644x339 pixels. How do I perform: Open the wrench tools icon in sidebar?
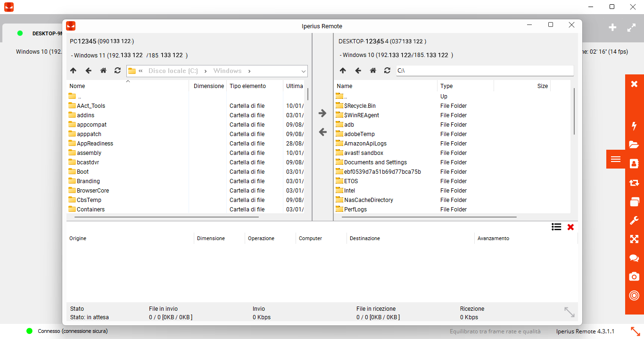[x=634, y=220]
